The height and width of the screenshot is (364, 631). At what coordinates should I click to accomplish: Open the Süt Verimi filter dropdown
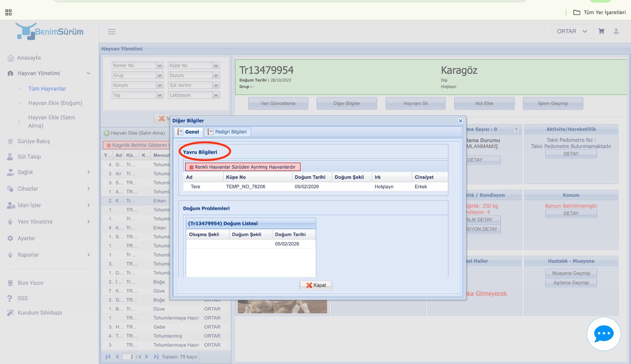[216, 85]
